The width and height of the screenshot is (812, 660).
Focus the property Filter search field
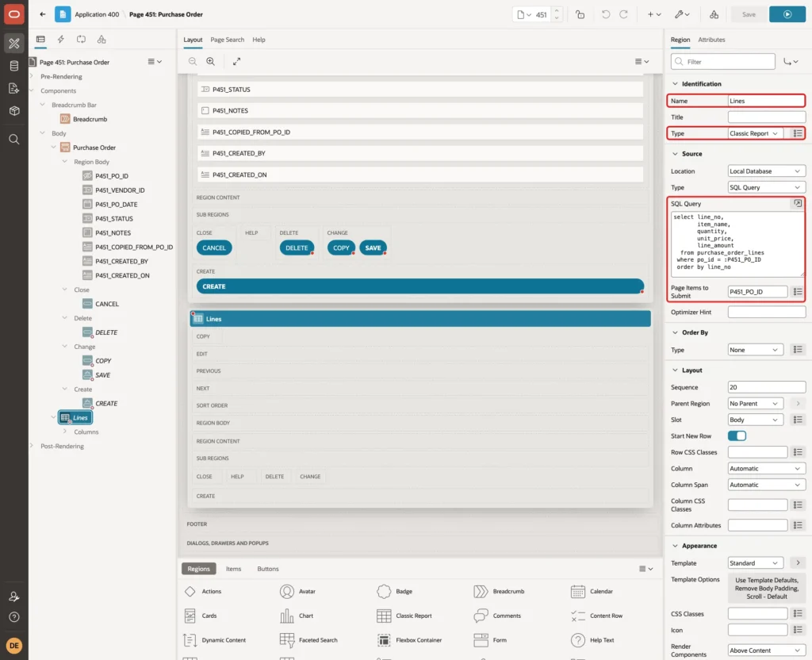tap(723, 62)
